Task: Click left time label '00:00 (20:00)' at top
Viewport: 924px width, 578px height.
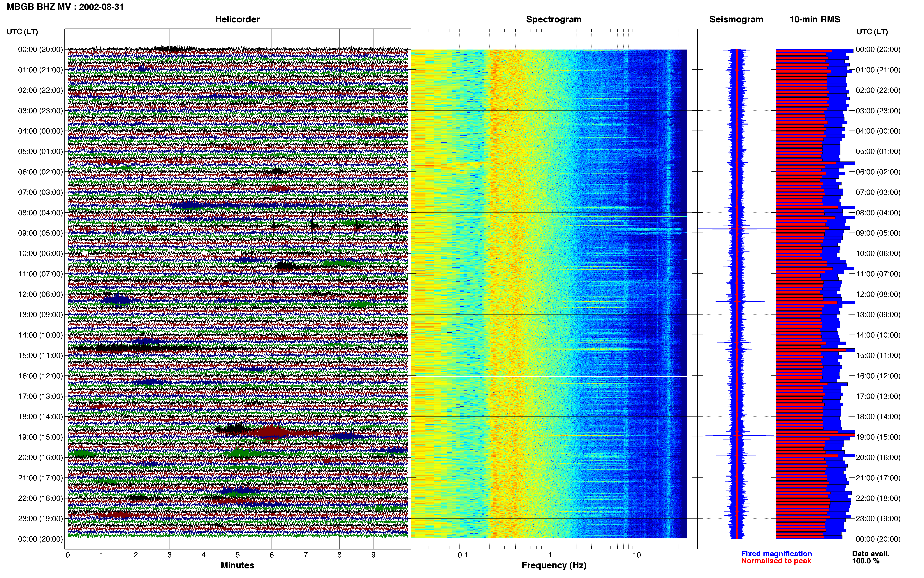Action: click(41, 49)
